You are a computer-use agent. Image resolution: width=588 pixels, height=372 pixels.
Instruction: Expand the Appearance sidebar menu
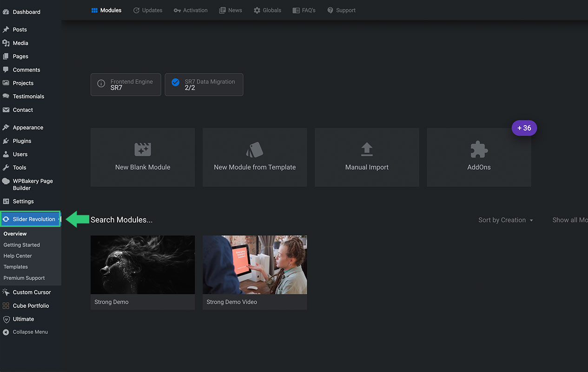click(x=28, y=127)
